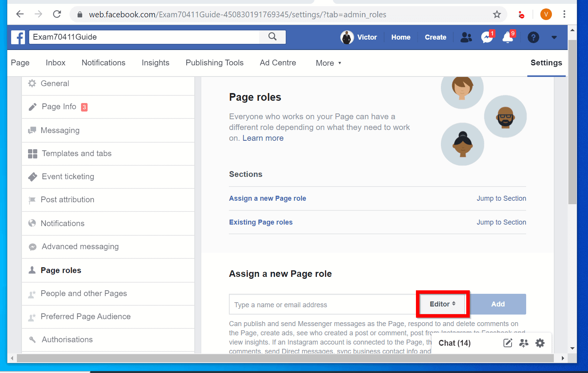
Task: Open Templates and tabs settings
Action: [108, 154]
